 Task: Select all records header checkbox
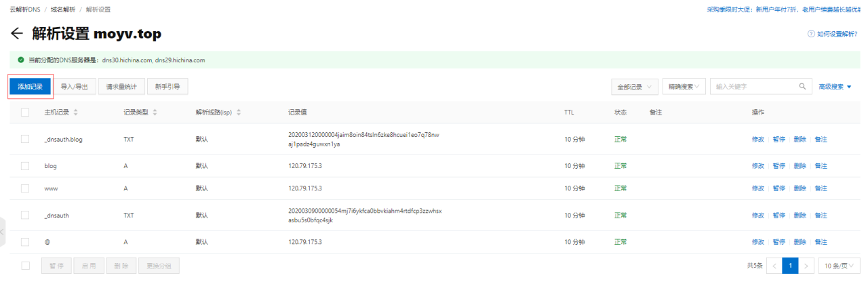click(x=25, y=113)
